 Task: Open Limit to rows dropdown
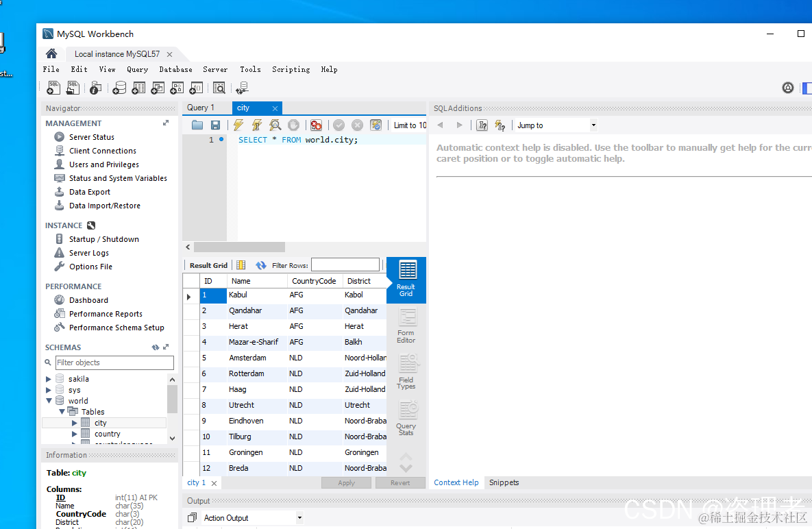click(410, 125)
